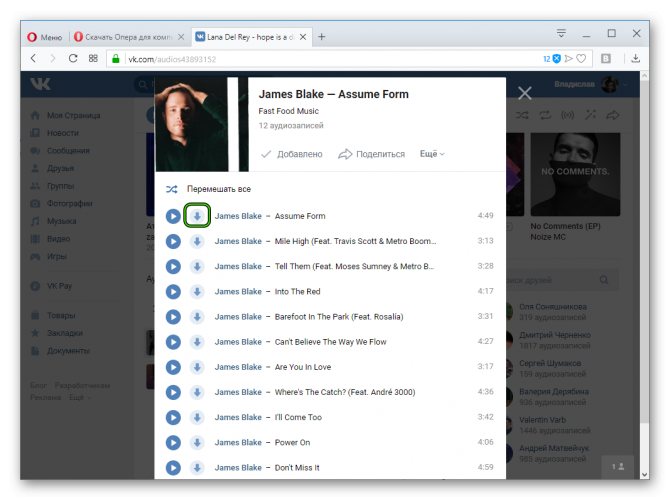The height and width of the screenshot is (500, 670).
Task: Open Документы in VK sidebar
Action: (x=60, y=351)
